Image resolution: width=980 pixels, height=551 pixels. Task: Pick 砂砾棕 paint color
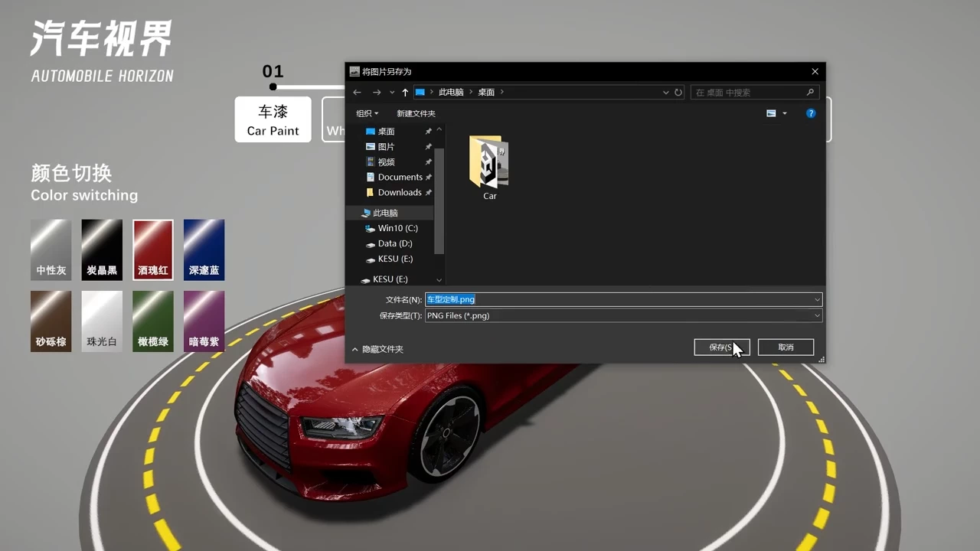[51, 321]
